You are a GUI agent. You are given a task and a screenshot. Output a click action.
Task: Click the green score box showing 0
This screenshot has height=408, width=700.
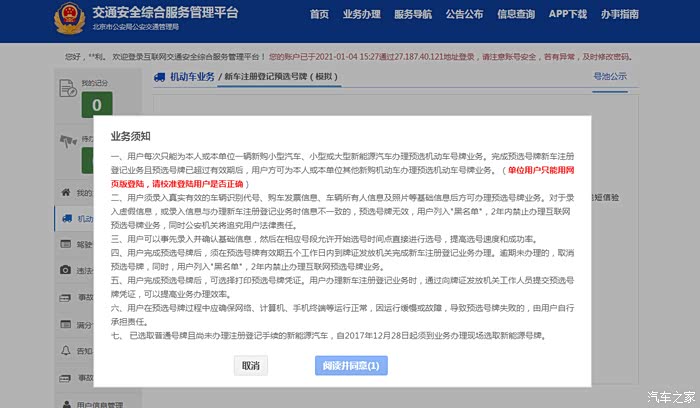(96, 104)
